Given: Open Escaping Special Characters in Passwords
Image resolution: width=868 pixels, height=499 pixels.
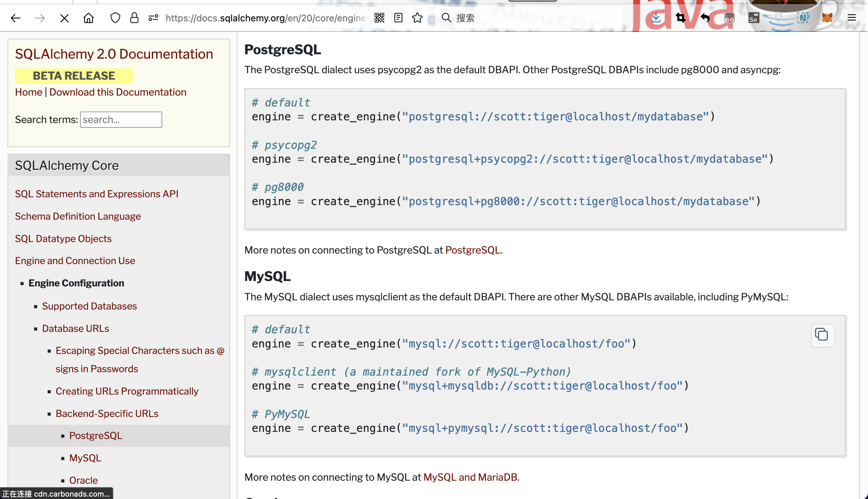Looking at the screenshot, I should [x=140, y=360].
